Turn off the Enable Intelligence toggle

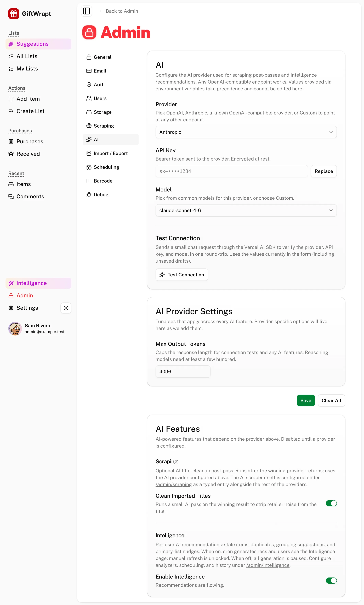click(331, 580)
